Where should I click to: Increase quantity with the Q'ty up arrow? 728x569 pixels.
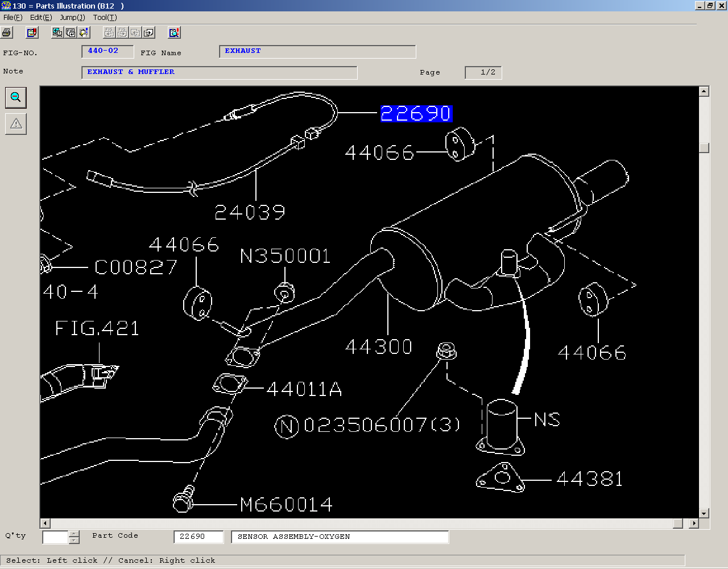[74, 534]
